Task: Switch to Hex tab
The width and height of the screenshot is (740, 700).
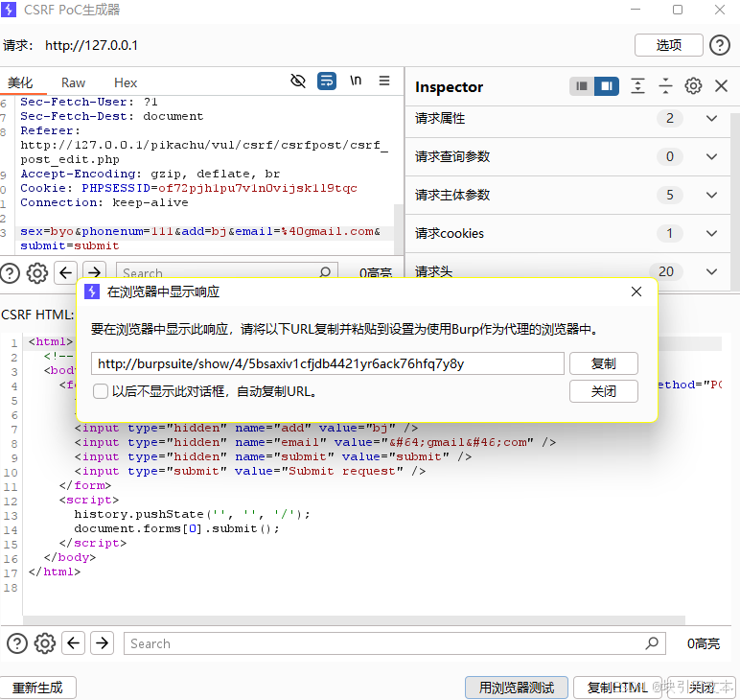Action: (x=126, y=82)
